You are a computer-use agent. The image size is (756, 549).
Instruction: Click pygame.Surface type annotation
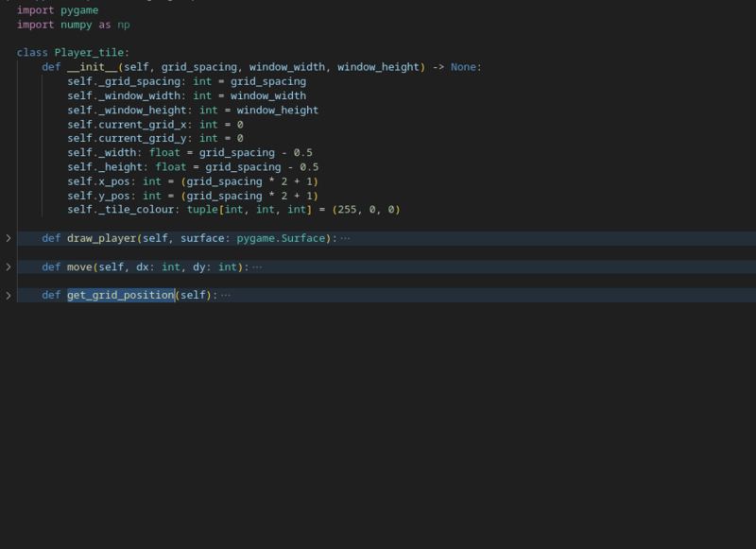[x=281, y=238]
